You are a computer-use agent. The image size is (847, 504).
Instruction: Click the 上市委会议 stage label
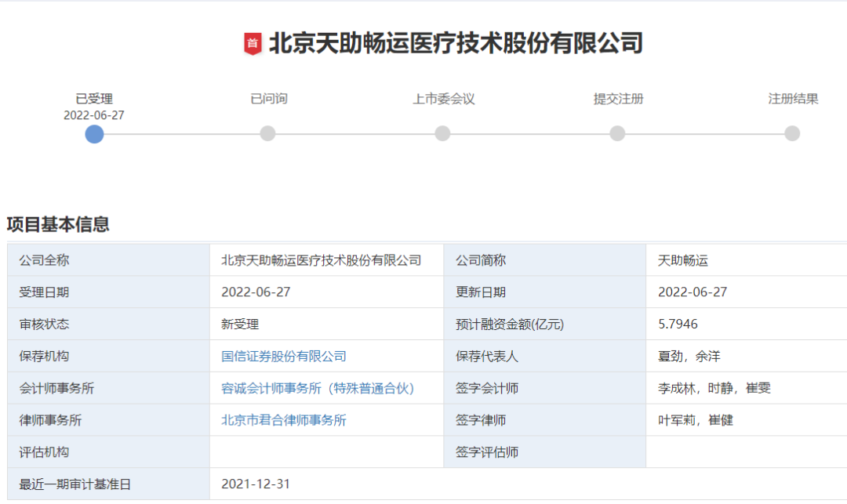(444, 99)
